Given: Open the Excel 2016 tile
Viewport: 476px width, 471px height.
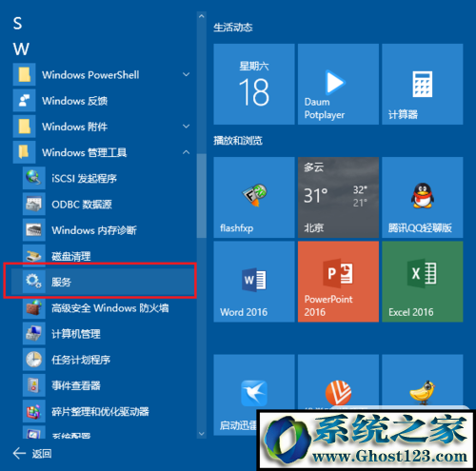Looking at the screenshot, I should click(x=423, y=282).
